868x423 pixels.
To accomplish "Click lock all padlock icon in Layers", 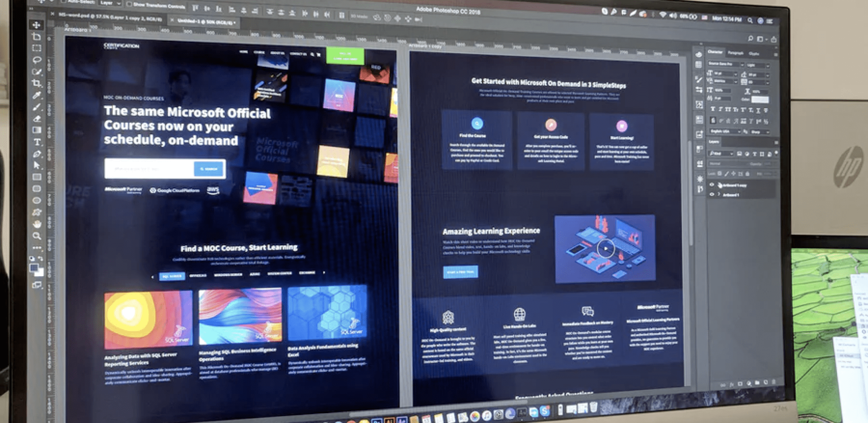I will [747, 174].
